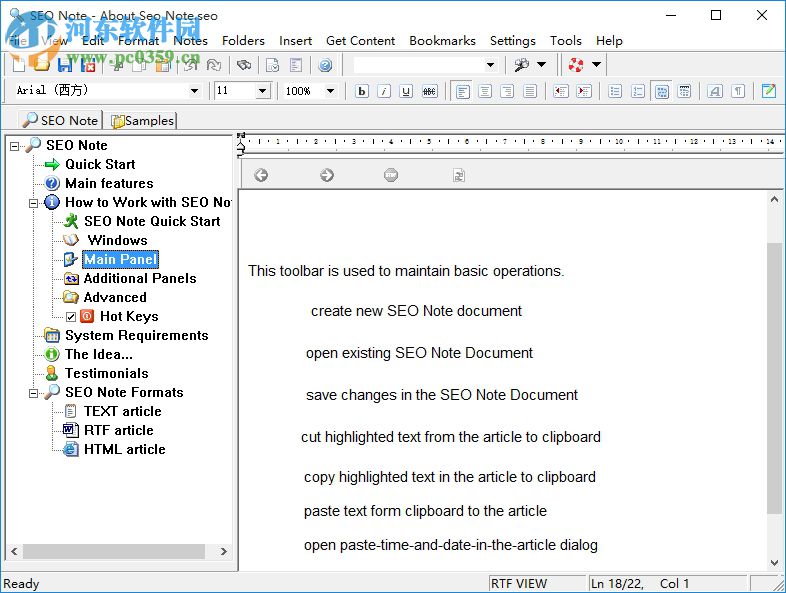Viewport: 786px width, 593px height.
Task: Select Main features tree item
Action: point(109,183)
